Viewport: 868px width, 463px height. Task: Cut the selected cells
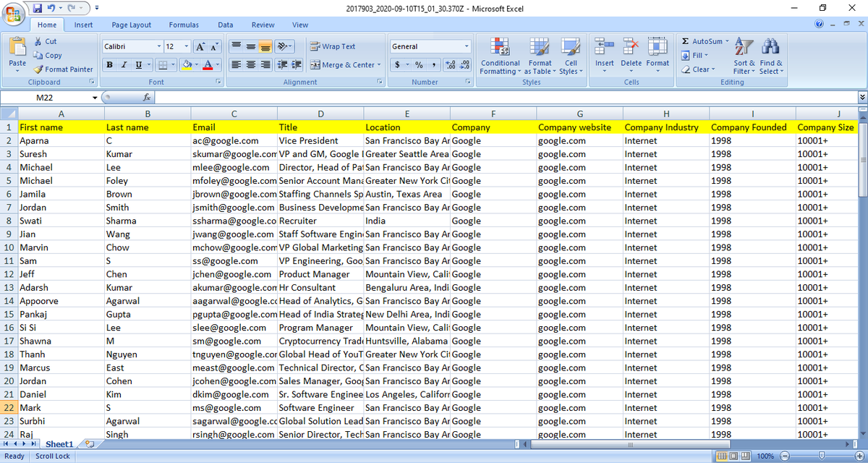[x=45, y=42]
